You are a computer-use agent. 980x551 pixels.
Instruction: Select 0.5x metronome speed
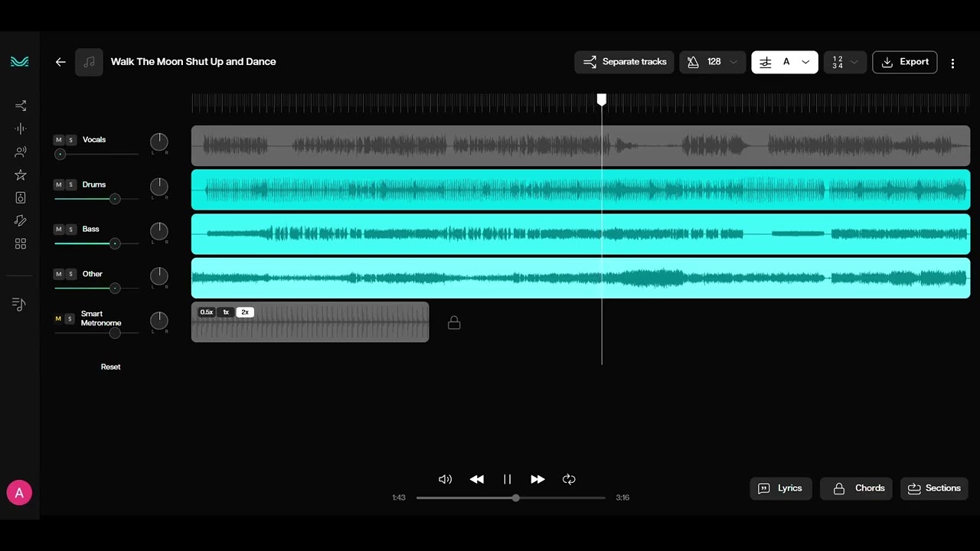coord(207,312)
